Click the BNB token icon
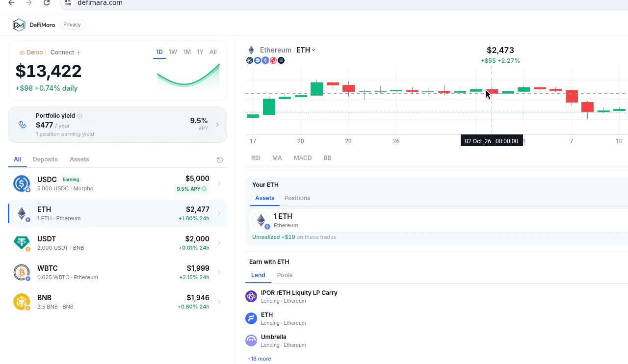Viewport: 628px width, 364px height. [22, 302]
